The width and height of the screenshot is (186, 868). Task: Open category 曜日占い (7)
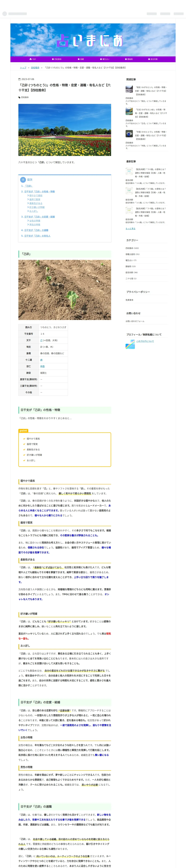[x=131, y=260]
